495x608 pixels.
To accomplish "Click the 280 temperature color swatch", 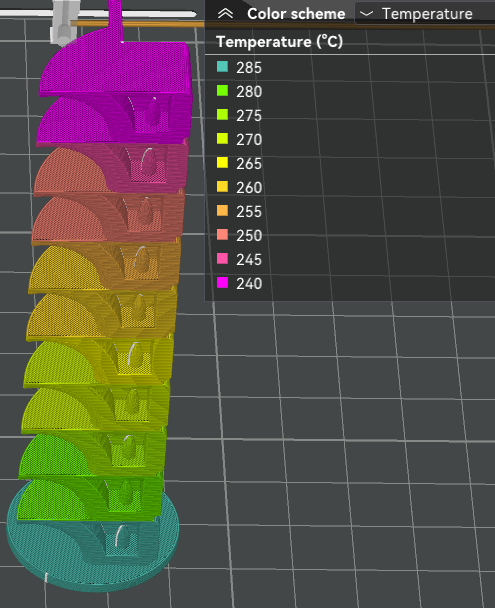I will pos(222,91).
